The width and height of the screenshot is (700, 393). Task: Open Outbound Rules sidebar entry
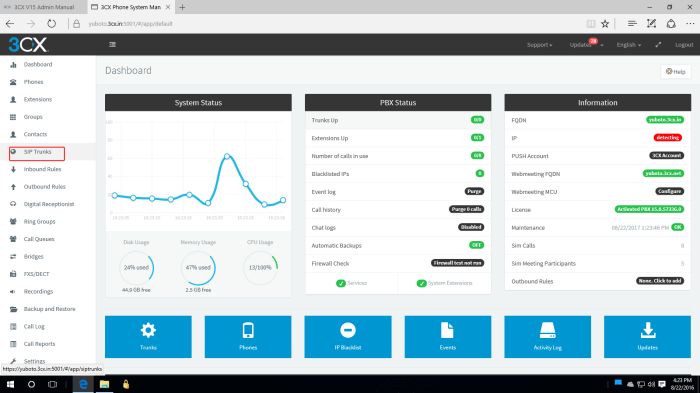pos(45,187)
